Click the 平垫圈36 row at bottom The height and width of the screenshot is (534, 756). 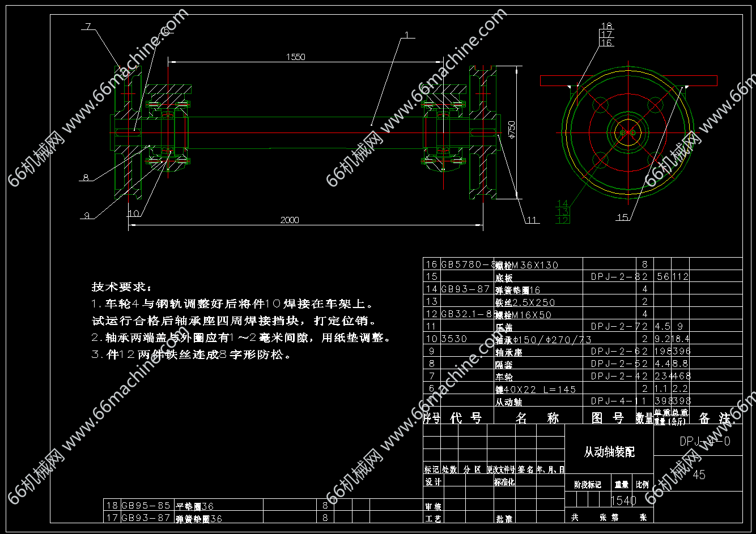194,506
